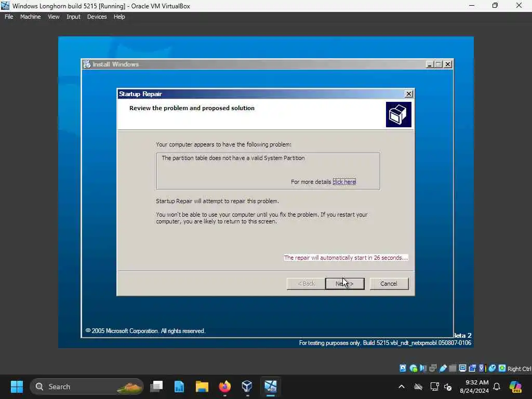Open network status tray icon
The image size is (532, 399).
click(x=434, y=387)
